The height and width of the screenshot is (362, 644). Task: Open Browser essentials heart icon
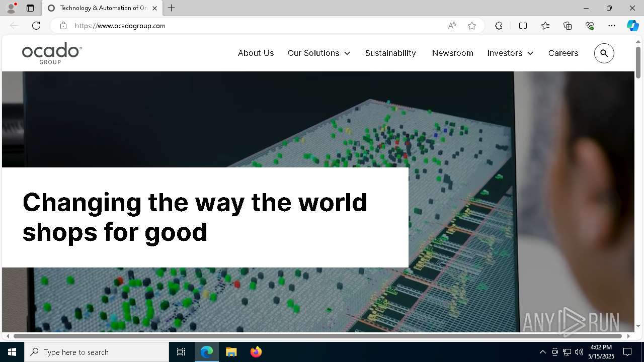pyautogui.click(x=590, y=26)
